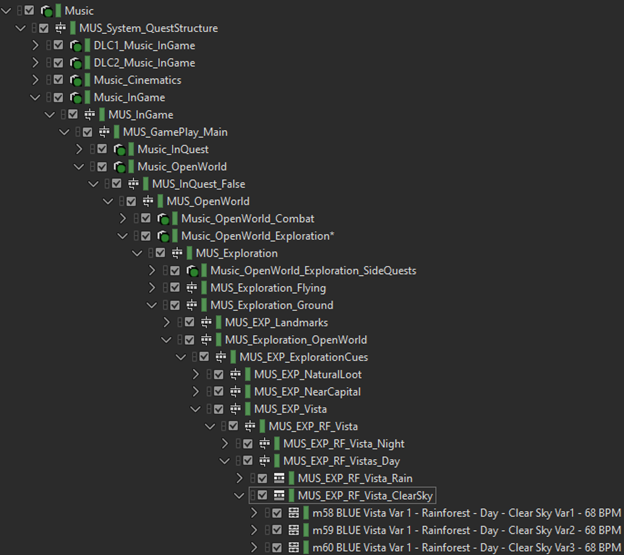Collapse the Music_InGame tree node
The height and width of the screenshot is (555, 624).
click(x=36, y=98)
